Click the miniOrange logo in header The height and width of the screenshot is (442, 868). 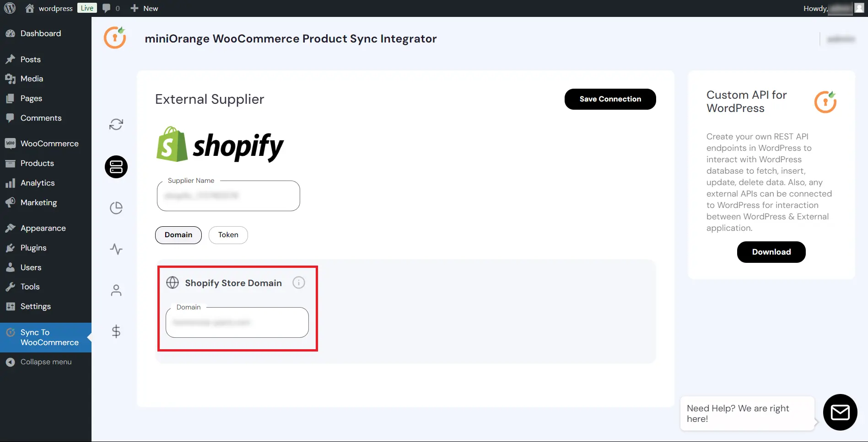[x=115, y=37]
